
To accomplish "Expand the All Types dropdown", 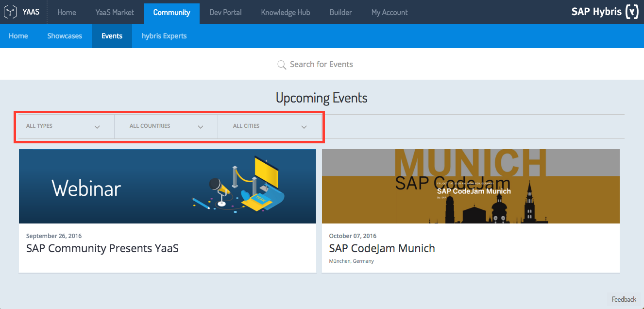I will (x=63, y=126).
